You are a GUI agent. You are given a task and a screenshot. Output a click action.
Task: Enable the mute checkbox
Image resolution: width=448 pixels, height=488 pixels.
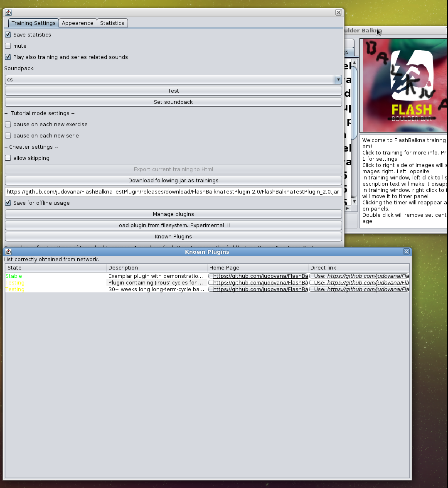pyautogui.click(x=8, y=46)
